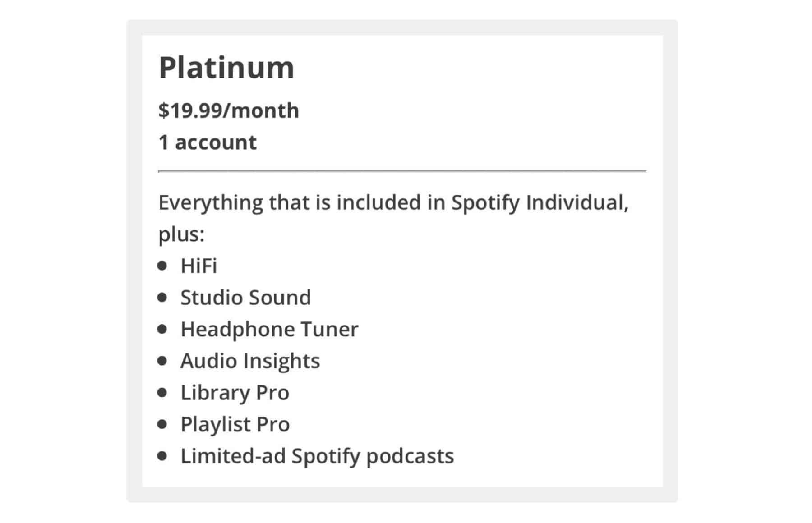The height and width of the screenshot is (523, 812).
Task: Click the $19.99/month price text
Action: pos(229,110)
